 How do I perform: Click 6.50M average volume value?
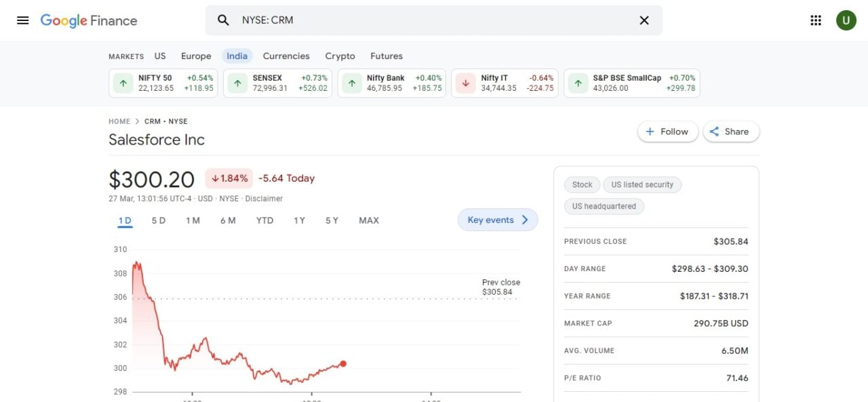(735, 350)
